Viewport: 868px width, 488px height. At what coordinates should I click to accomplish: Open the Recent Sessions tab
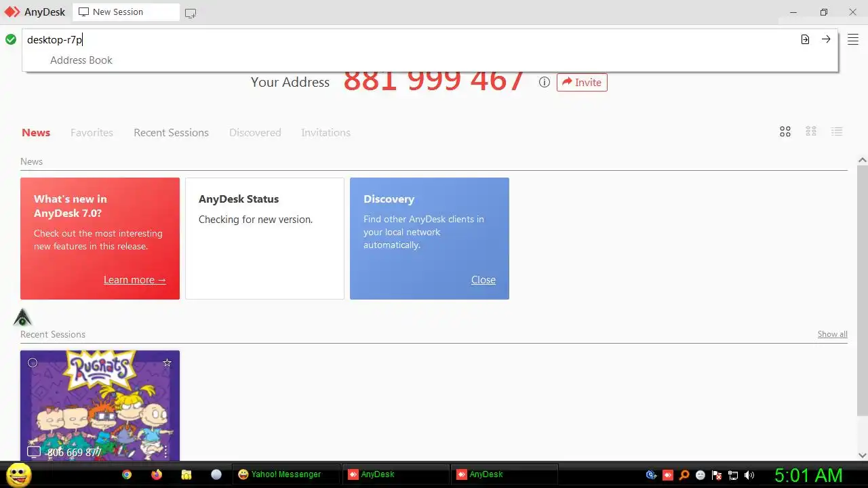171,132
